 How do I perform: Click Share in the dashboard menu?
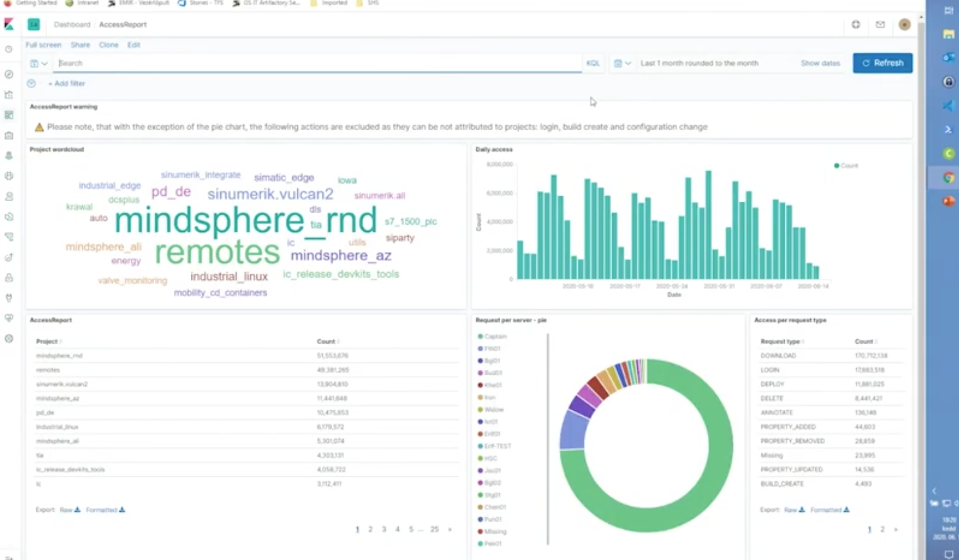tap(80, 45)
